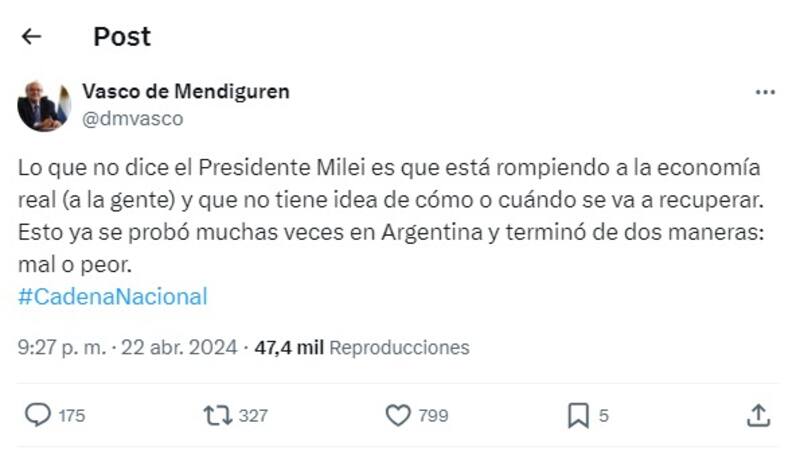
Task: Click the reply speech bubble icon
Action: tap(37, 415)
